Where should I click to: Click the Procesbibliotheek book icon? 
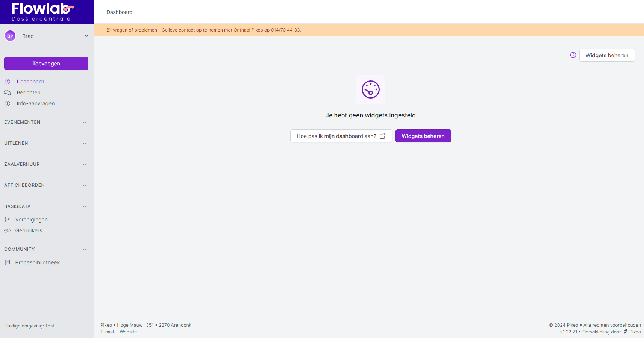8,262
